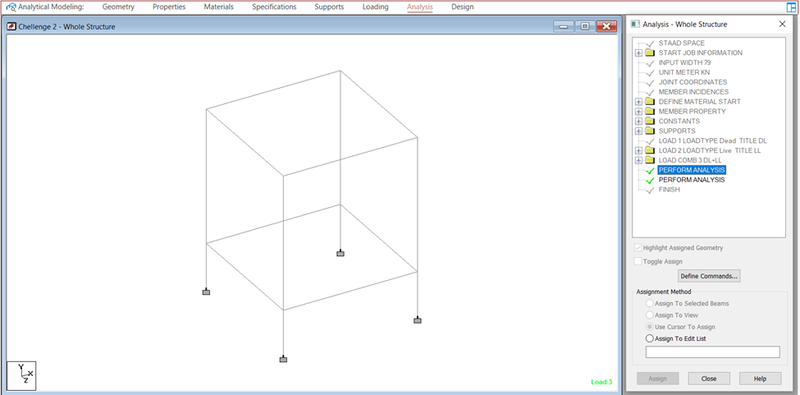Click the Close button in Analysis dialog
The height and width of the screenshot is (395, 800).
pyautogui.click(x=709, y=379)
